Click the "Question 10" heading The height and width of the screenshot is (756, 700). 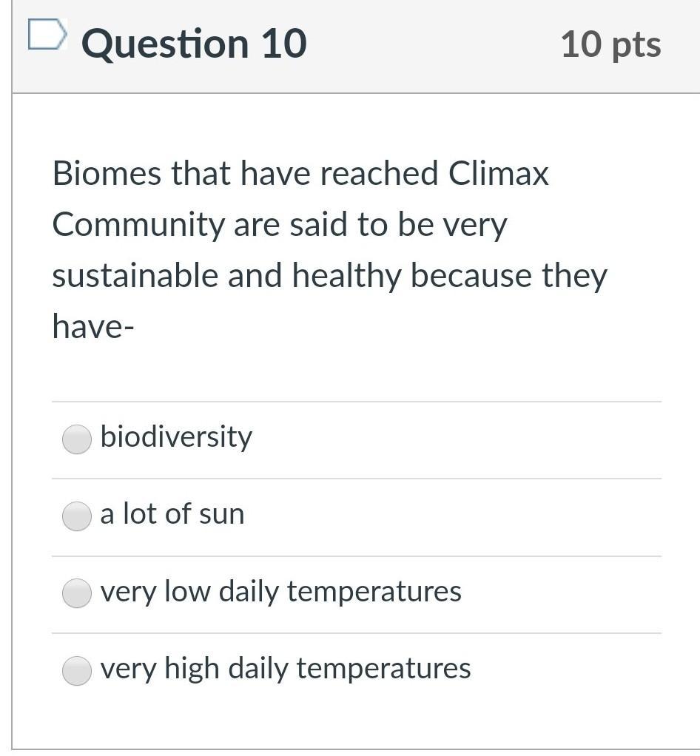(194, 44)
